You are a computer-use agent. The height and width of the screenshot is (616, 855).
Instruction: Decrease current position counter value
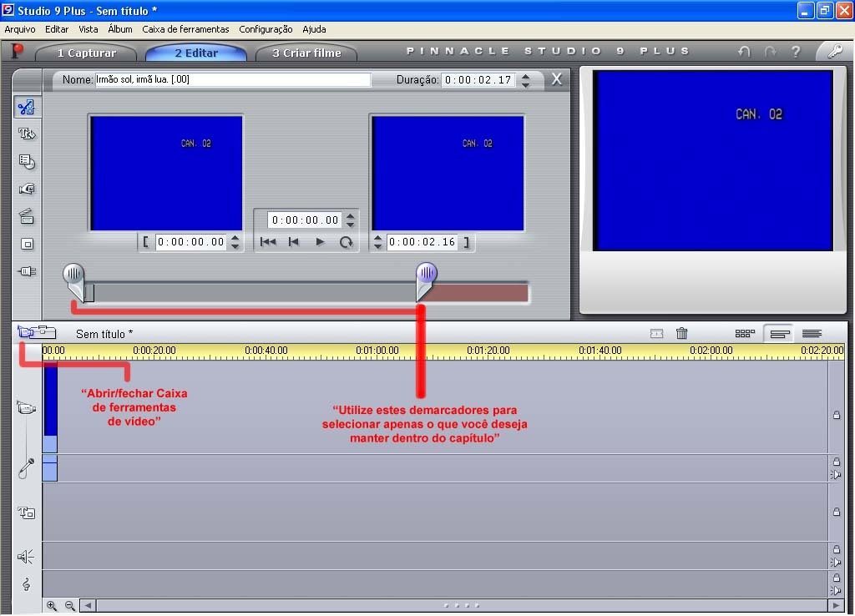tap(351, 225)
